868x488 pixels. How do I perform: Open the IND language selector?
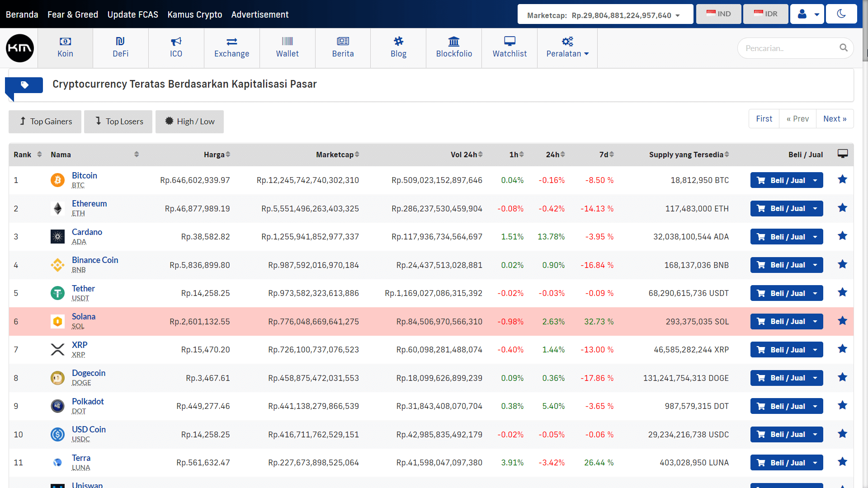click(x=719, y=14)
